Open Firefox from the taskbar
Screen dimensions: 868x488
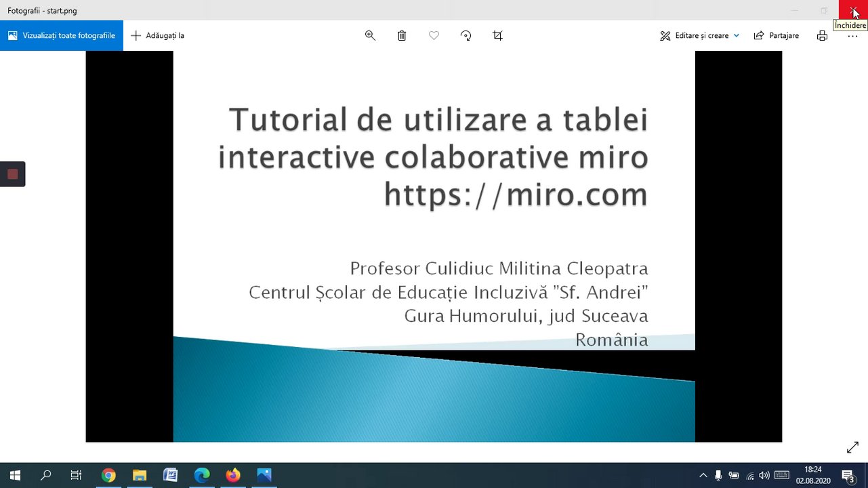[233, 475]
